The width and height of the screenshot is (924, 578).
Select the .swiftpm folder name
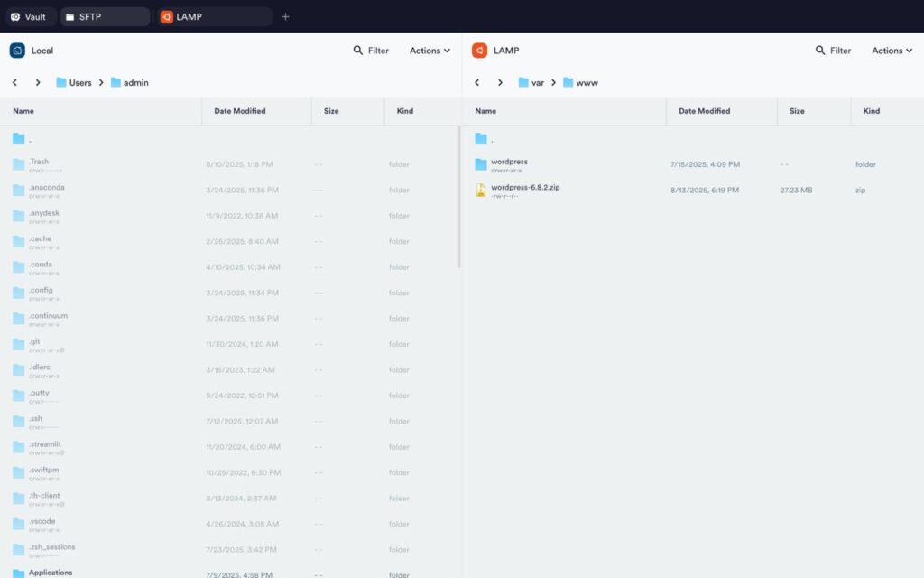(x=43, y=470)
